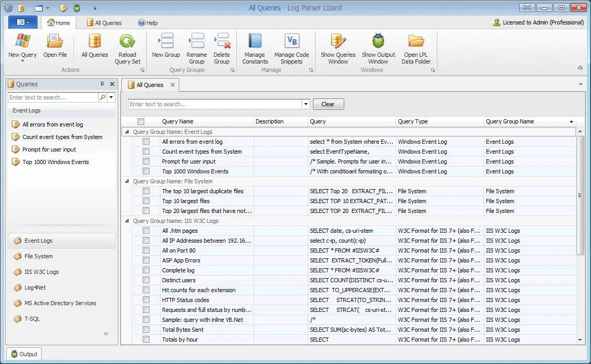Sort by Description column header
The height and width of the screenshot is (364, 591).
281,121
